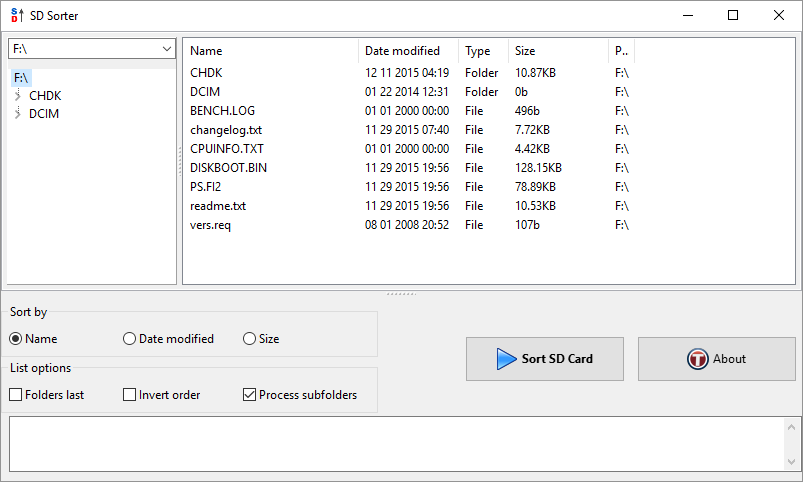This screenshot has width=803, height=482.
Task: Open the F:\ drive dropdown
Action: pos(166,48)
